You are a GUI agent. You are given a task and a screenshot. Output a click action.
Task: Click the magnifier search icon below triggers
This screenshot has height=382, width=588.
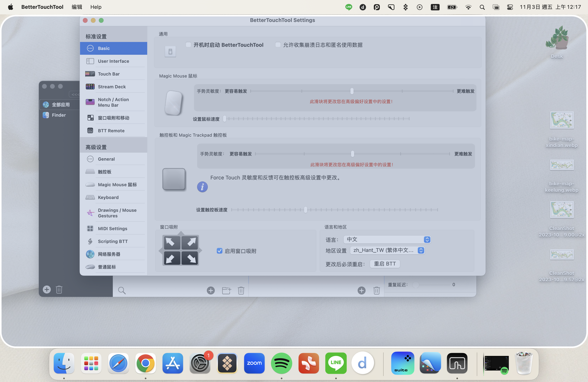(x=122, y=290)
